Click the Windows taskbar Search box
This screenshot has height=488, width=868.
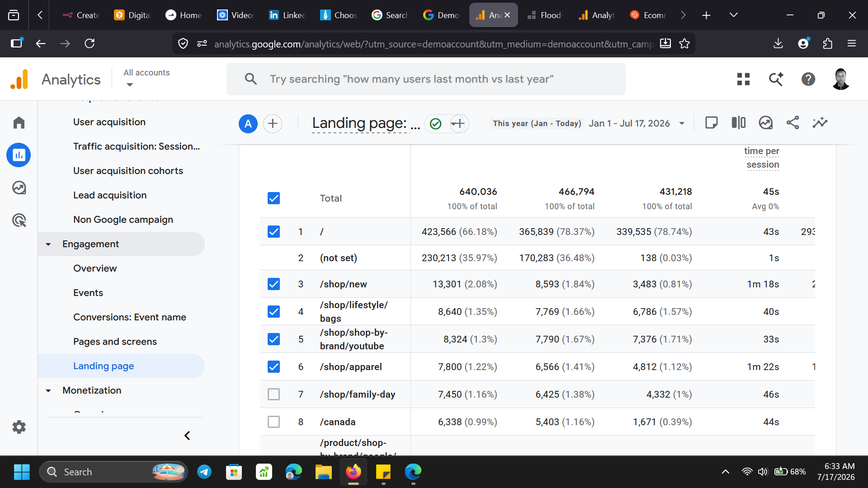pyautogui.click(x=113, y=472)
